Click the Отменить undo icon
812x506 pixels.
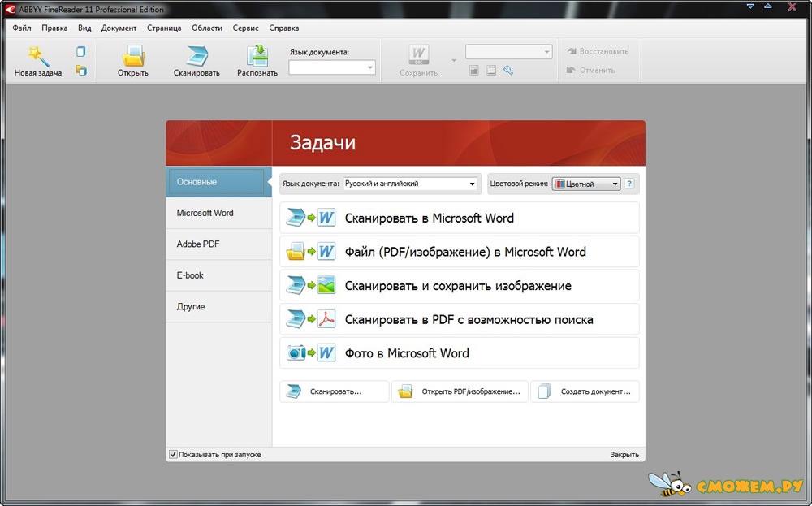(x=571, y=70)
